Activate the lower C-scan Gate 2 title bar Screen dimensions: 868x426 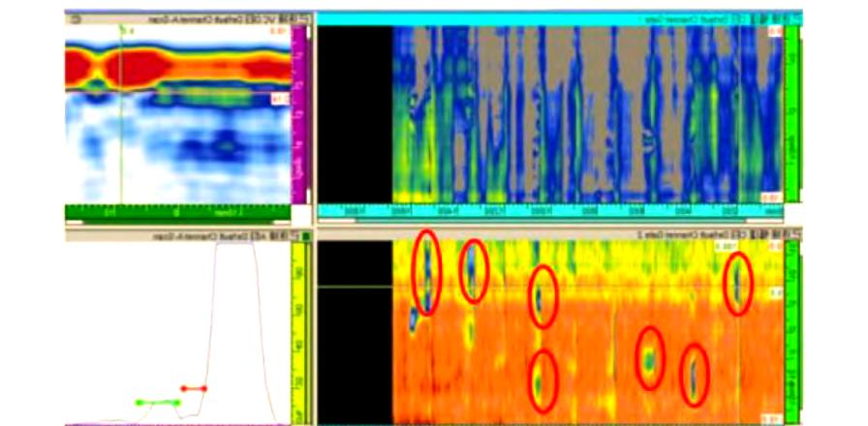559,235
